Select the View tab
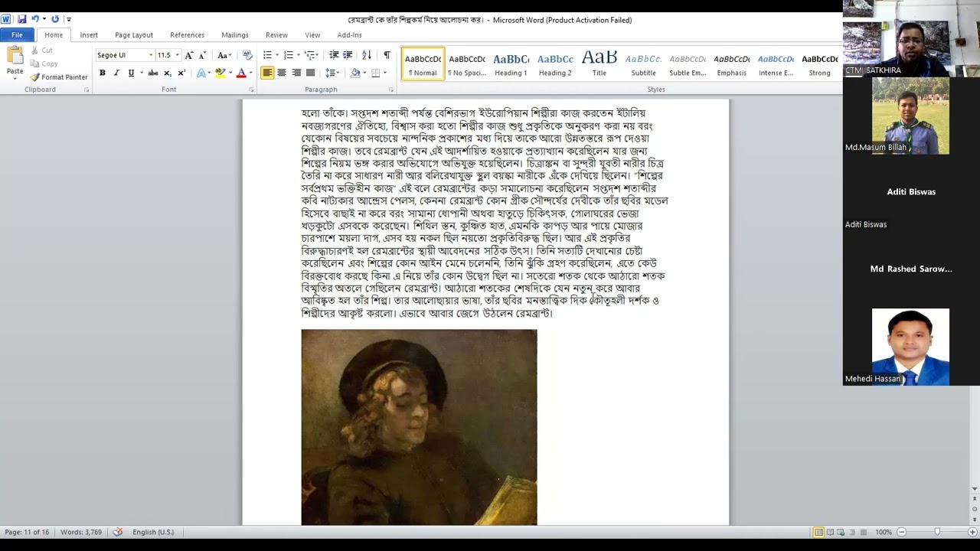The image size is (980, 551). click(x=312, y=35)
